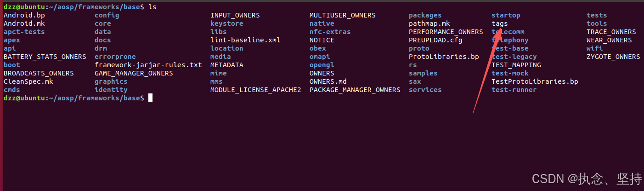The height and width of the screenshot is (191, 644).
Task: Select ZYGOTE_OWNERS file name
Action: [613, 57]
